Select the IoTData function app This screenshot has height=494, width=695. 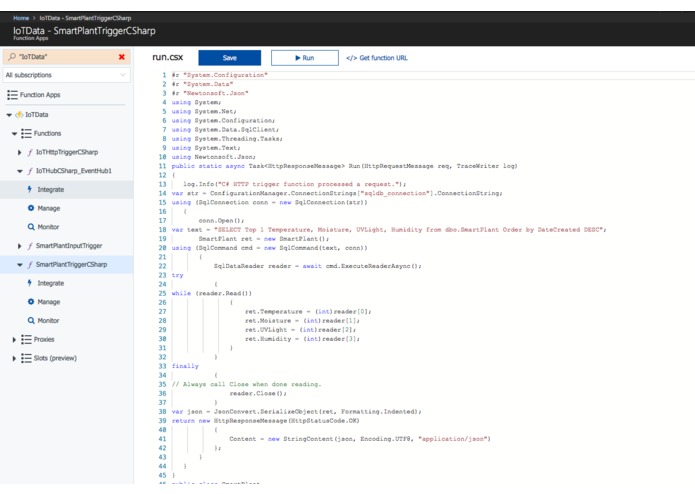37,115
